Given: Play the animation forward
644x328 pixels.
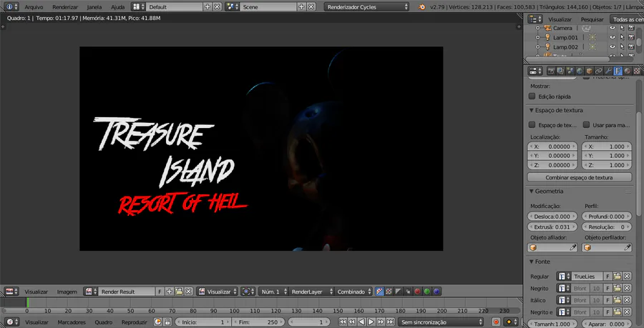Looking at the screenshot, I should tap(371, 322).
